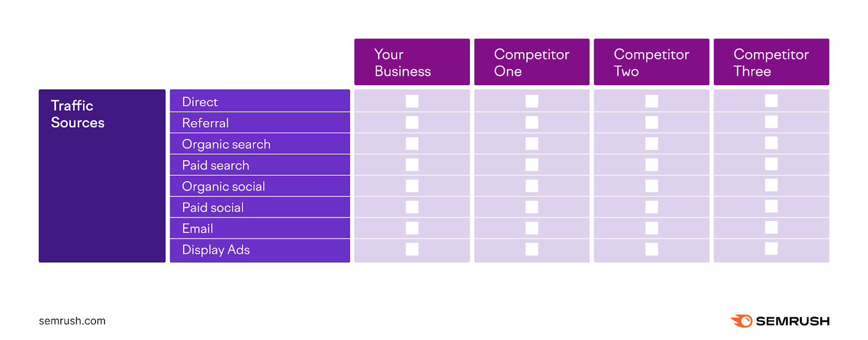
Task: Tick Direct under Competitor Three
Action: pos(771,101)
